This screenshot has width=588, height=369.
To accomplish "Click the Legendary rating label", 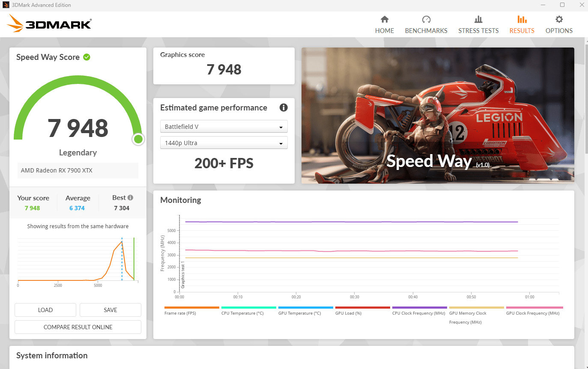I will [78, 152].
